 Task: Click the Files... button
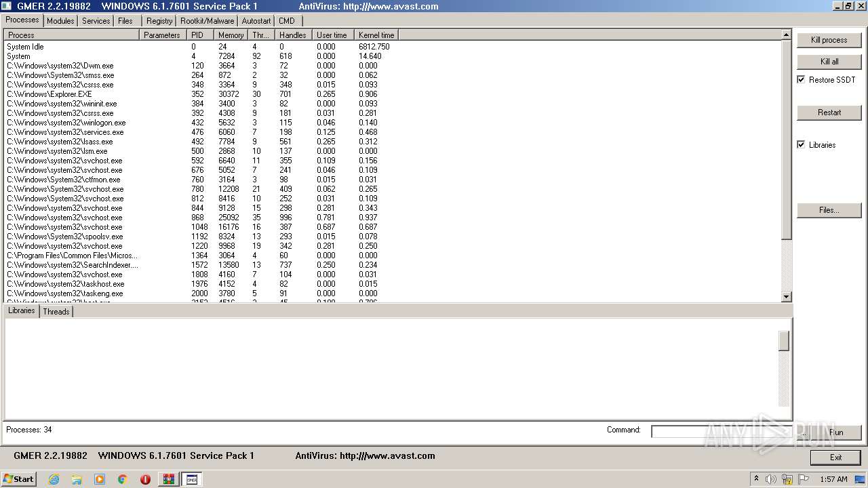829,210
